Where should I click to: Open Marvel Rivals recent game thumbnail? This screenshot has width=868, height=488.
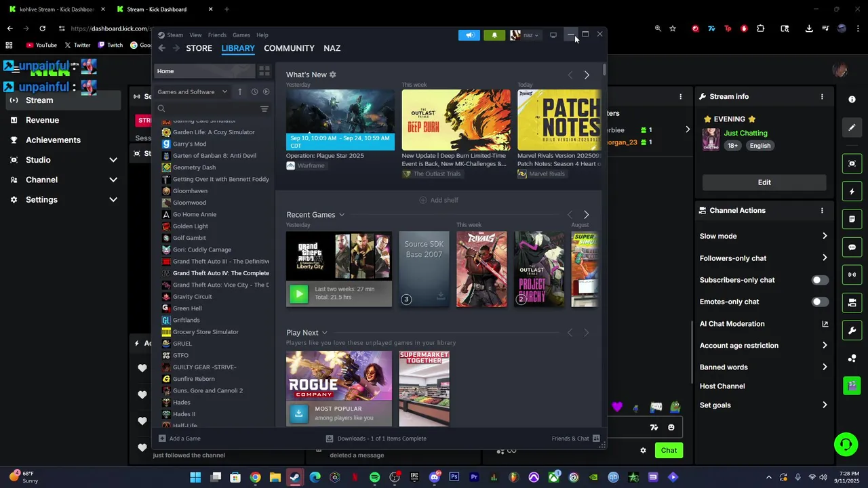481,269
